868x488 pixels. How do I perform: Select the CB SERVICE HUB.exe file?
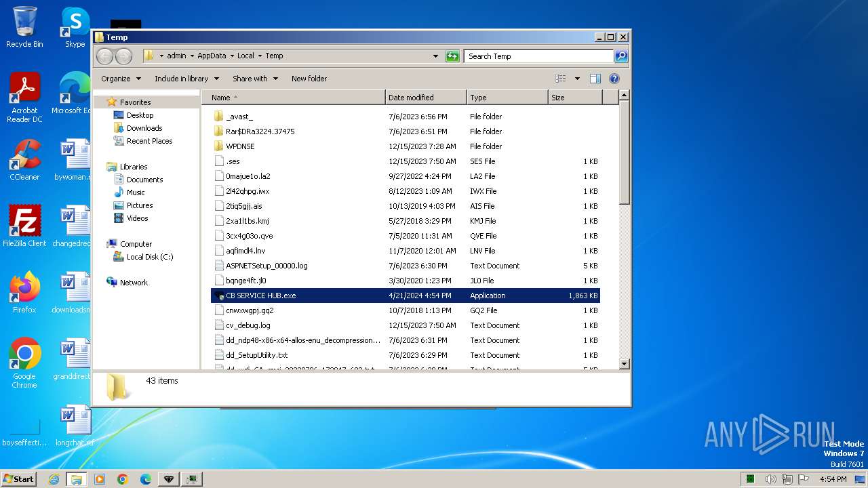[x=405, y=296]
